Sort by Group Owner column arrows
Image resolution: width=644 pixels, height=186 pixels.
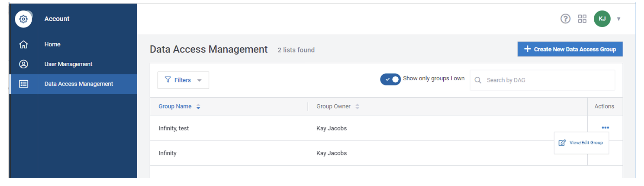coord(357,107)
